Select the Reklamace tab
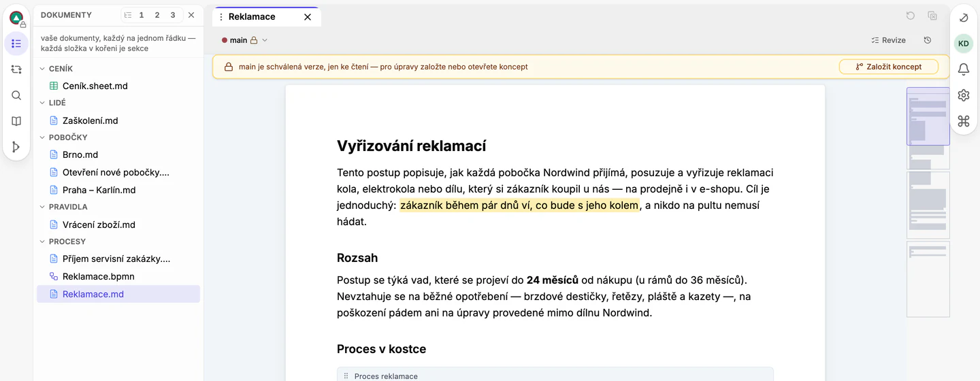 266,17
